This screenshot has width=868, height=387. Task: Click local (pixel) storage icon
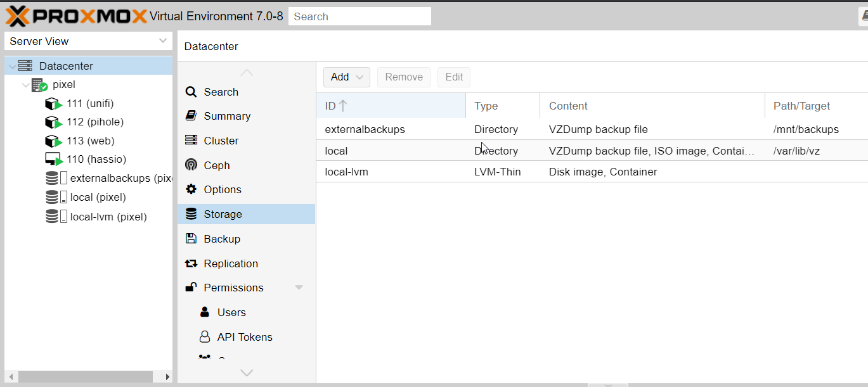(56, 198)
